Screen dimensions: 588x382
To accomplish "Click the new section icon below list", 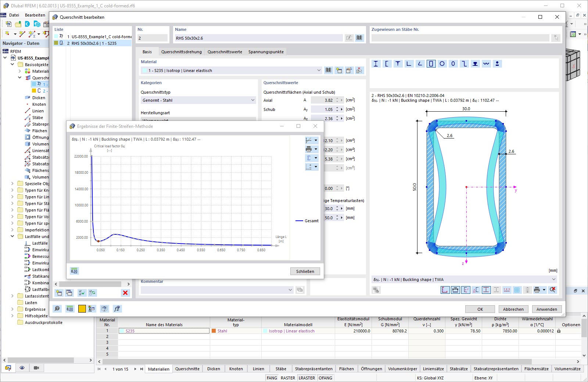I will click(x=59, y=293).
